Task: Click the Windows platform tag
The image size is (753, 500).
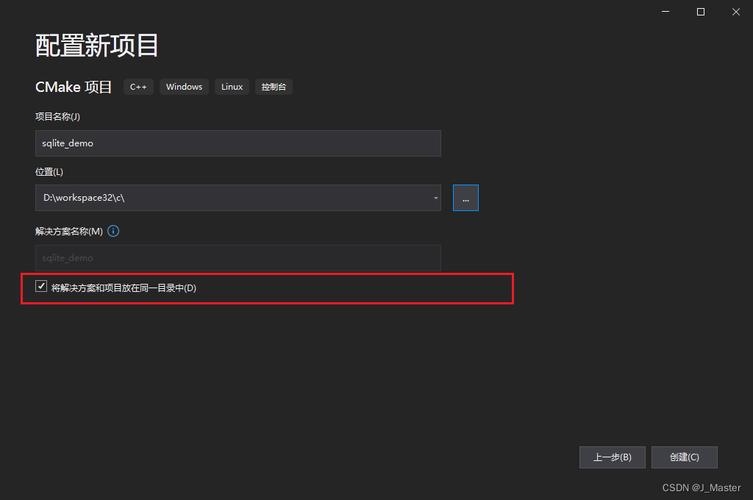Action: 184,87
